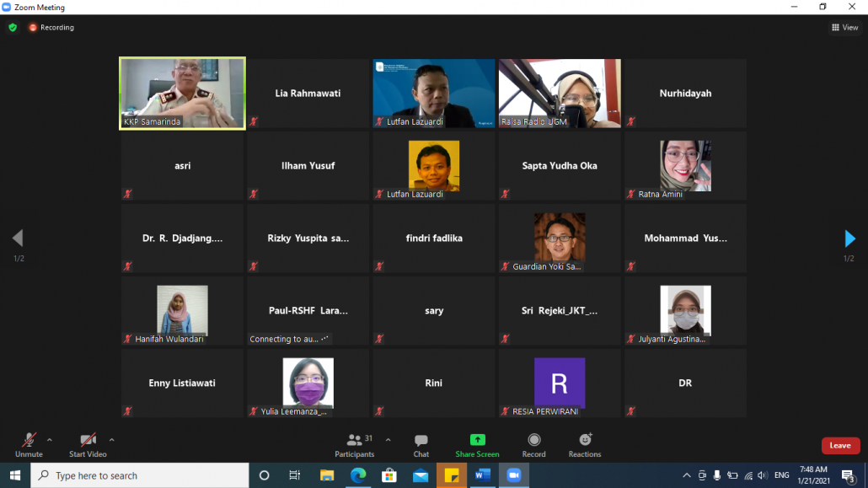Click the green encryption shield icon
This screenshot has height=488, width=868.
13,27
